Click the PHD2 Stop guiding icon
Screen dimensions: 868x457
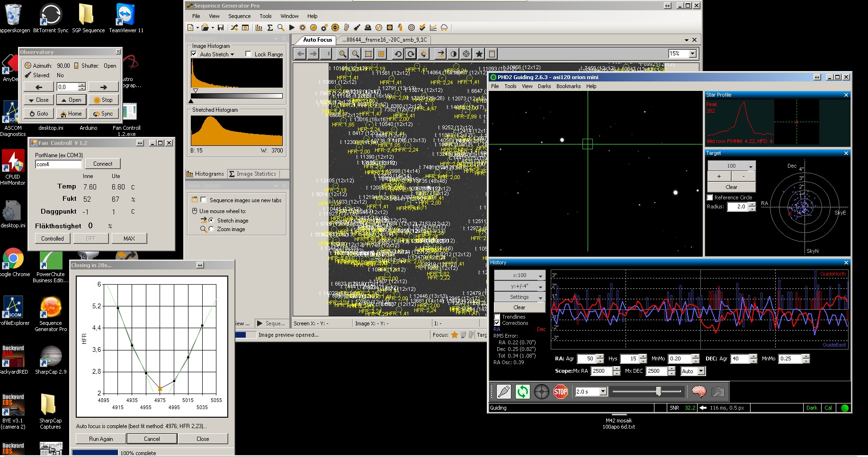coord(561,392)
